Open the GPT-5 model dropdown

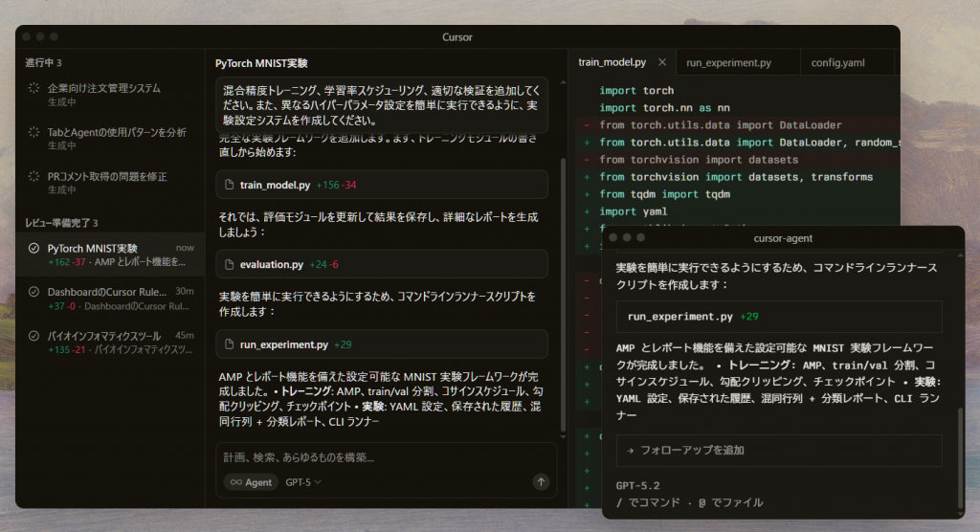click(x=303, y=482)
